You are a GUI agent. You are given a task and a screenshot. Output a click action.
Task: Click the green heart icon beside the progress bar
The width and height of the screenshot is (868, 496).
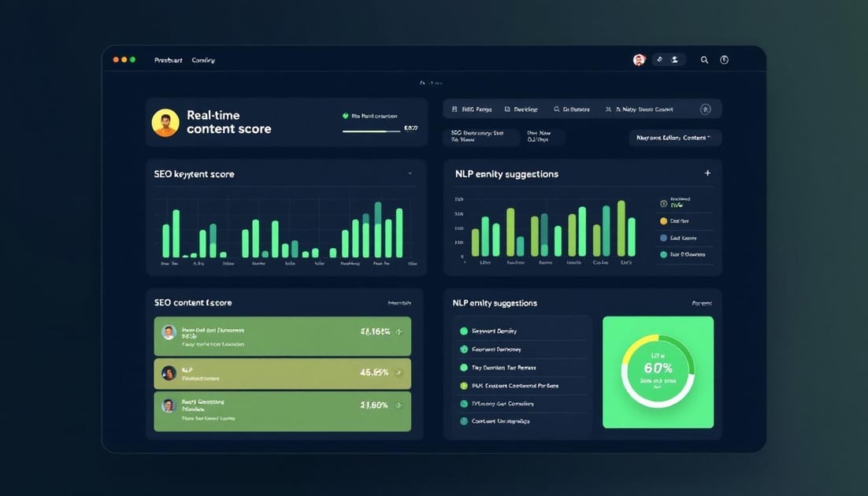(x=345, y=117)
